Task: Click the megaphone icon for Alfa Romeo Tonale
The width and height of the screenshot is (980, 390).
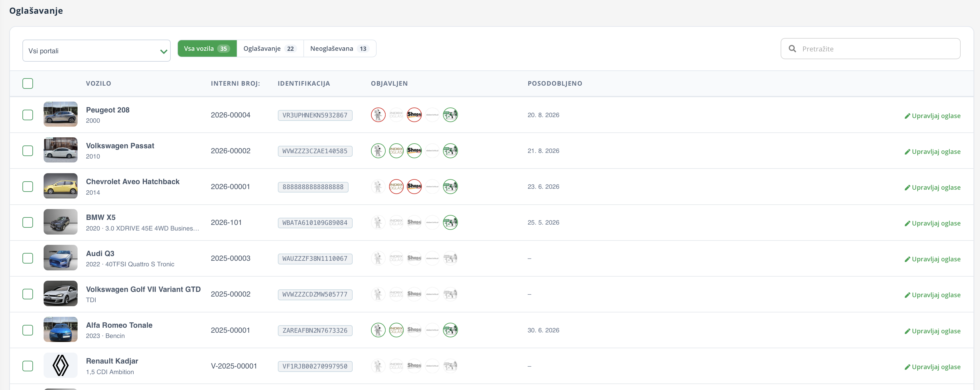Action: pyautogui.click(x=450, y=330)
